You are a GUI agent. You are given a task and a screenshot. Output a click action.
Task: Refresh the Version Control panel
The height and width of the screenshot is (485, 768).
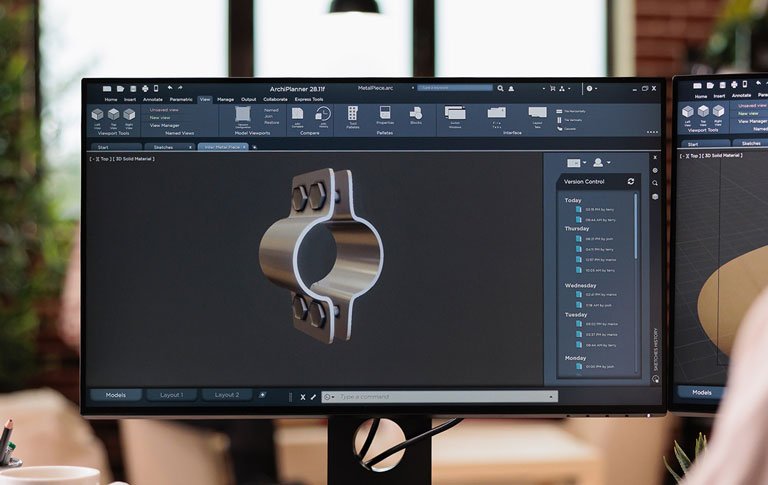click(x=631, y=181)
